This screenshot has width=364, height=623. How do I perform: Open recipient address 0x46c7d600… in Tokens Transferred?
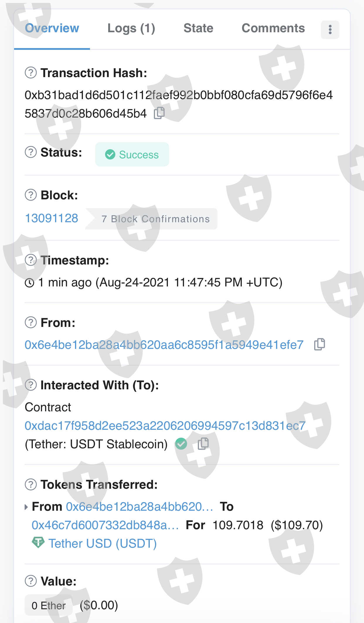(105, 525)
